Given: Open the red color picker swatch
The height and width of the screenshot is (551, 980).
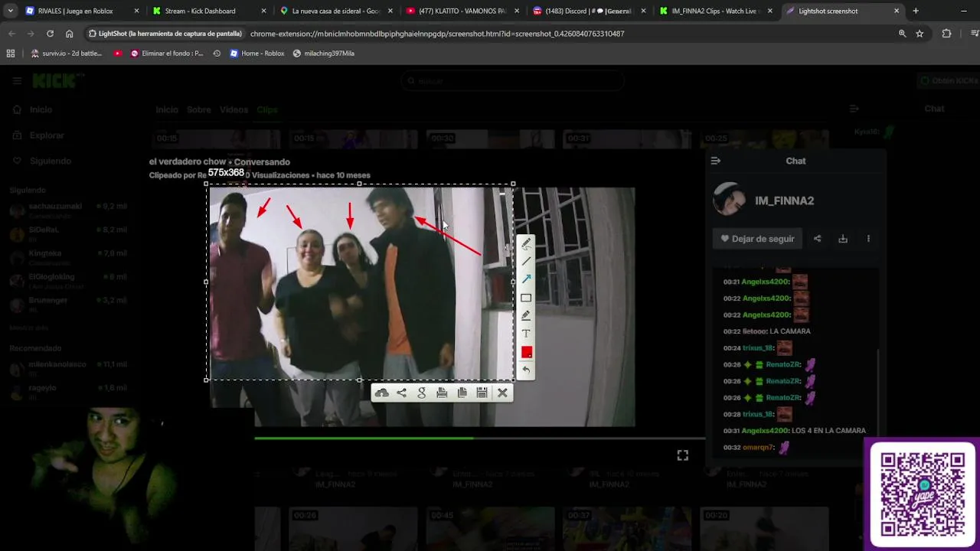Looking at the screenshot, I should point(527,352).
